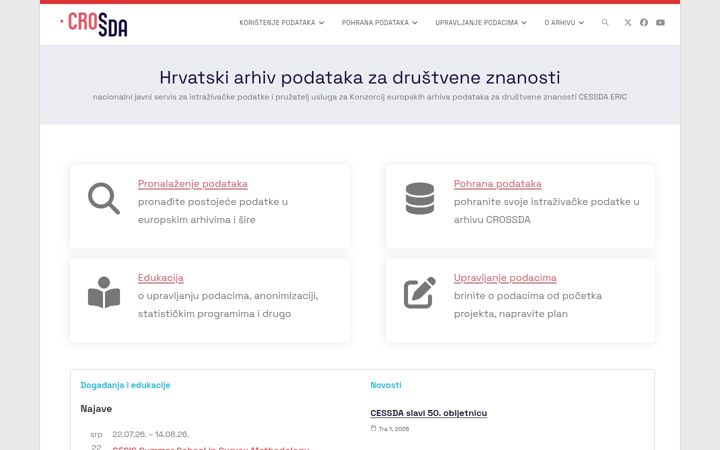This screenshot has height=450, width=720.
Task: Click the Novosti section heading
Action: click(386, 385)
